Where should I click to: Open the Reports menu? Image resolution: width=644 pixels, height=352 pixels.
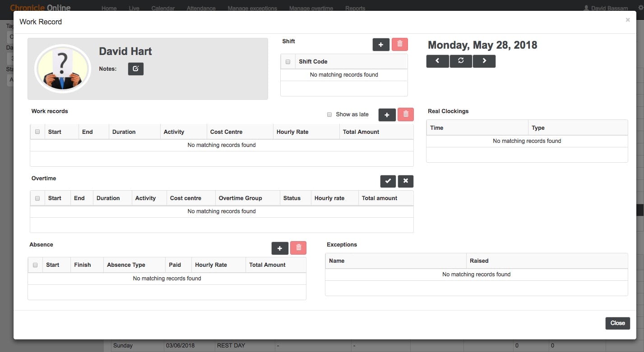click(355, 8)
